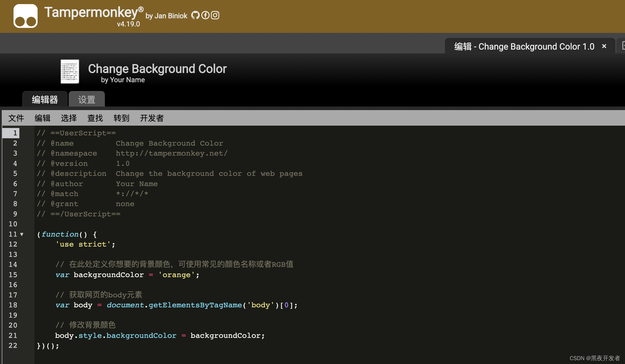Click the @name value 'Change Background Color'
625x364 pixels.
[169, 143]
